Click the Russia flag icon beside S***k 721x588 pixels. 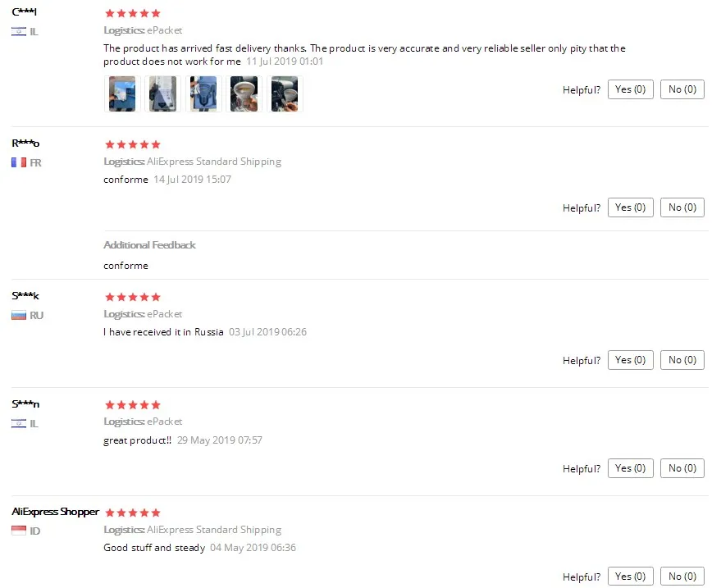point(19,316)
